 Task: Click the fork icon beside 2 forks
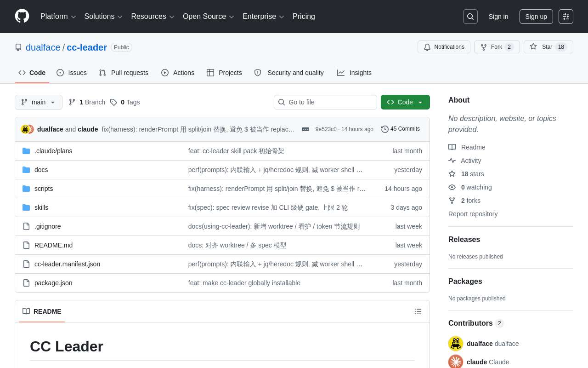click(x=452, y=201)
